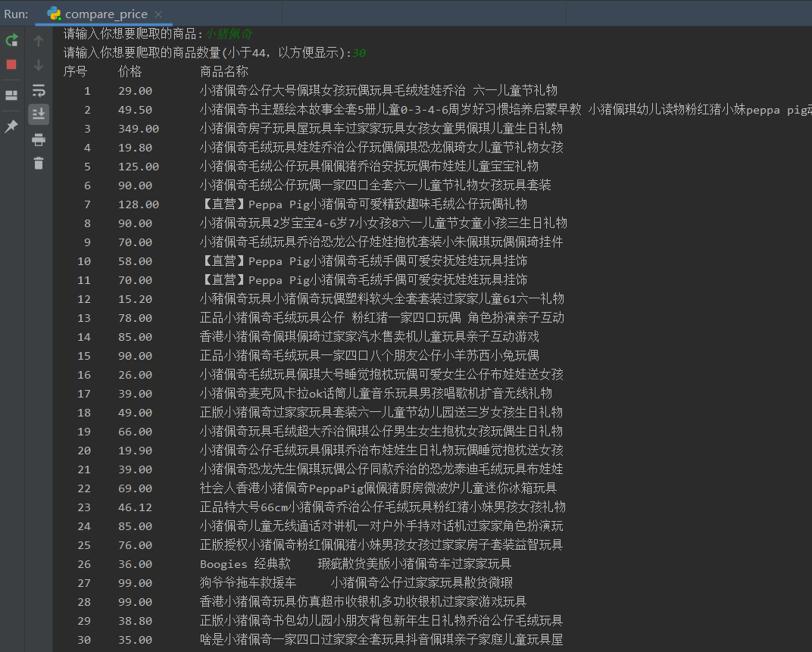Click the 序号 column header

(75, 71)
